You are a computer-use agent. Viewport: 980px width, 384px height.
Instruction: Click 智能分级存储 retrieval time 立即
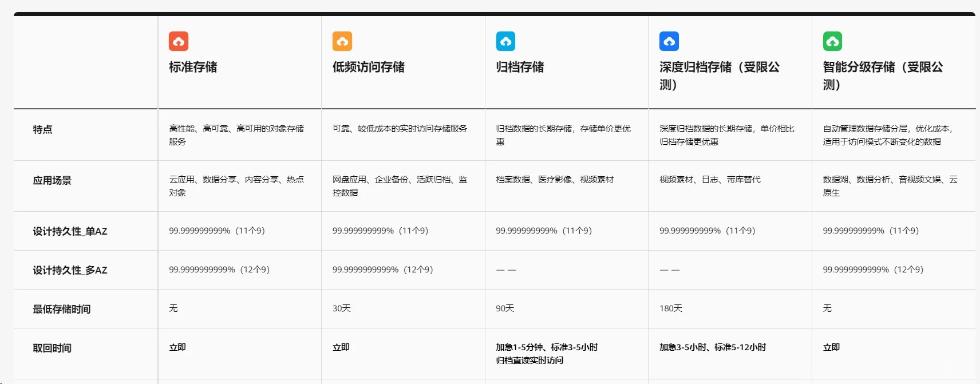832,347
